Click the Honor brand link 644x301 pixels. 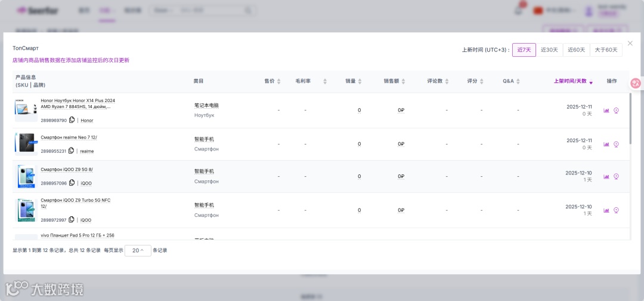87,121
